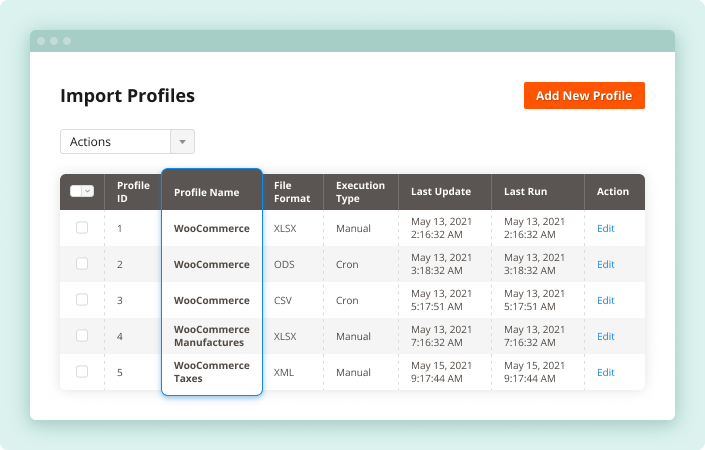
Task: Select the WooCommerce Taxes profile name
Action: [211, 372]
